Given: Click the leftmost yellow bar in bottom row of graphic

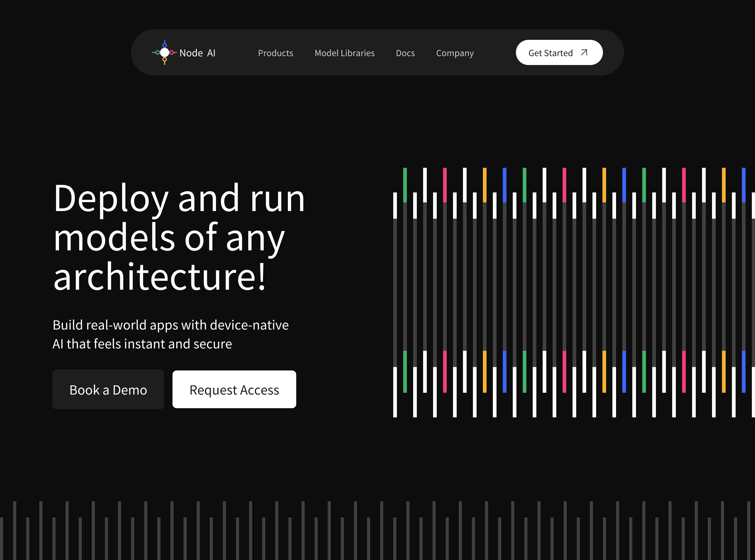Looking at the screenshot, I should 484,371.
